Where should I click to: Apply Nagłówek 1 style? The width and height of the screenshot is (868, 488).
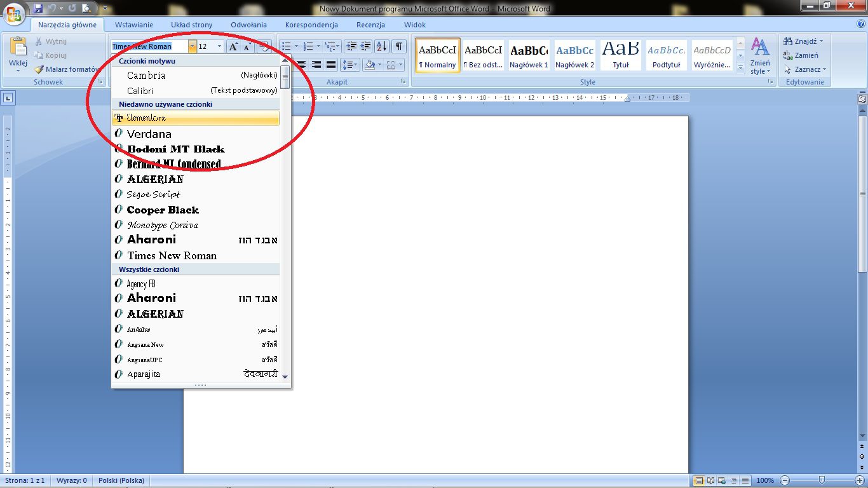pyautogui.click(x=529, y=55)
